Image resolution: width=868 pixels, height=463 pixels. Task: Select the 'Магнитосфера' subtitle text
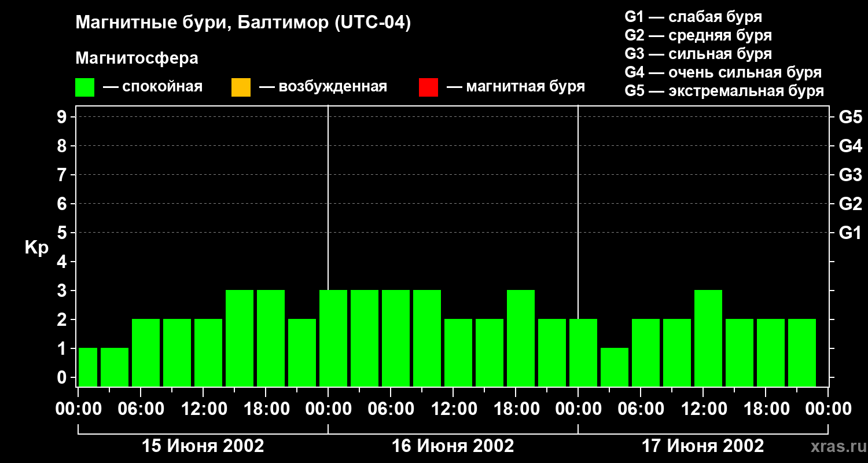pos(137,58)
